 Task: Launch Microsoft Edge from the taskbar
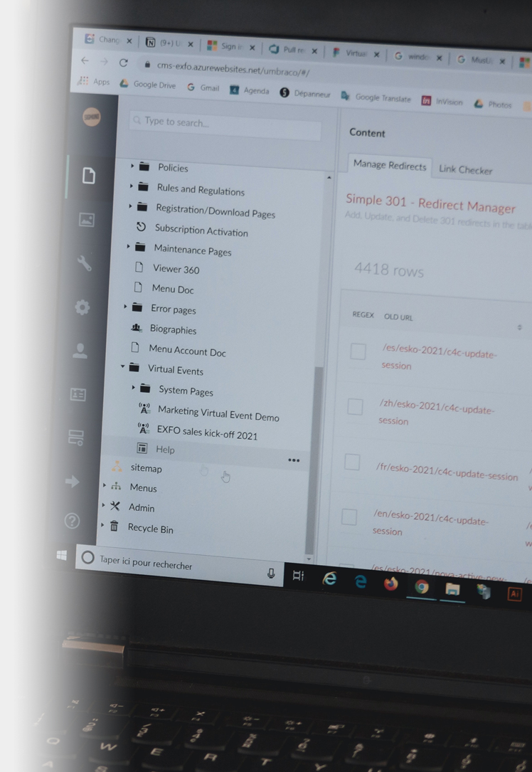point(361,581)
